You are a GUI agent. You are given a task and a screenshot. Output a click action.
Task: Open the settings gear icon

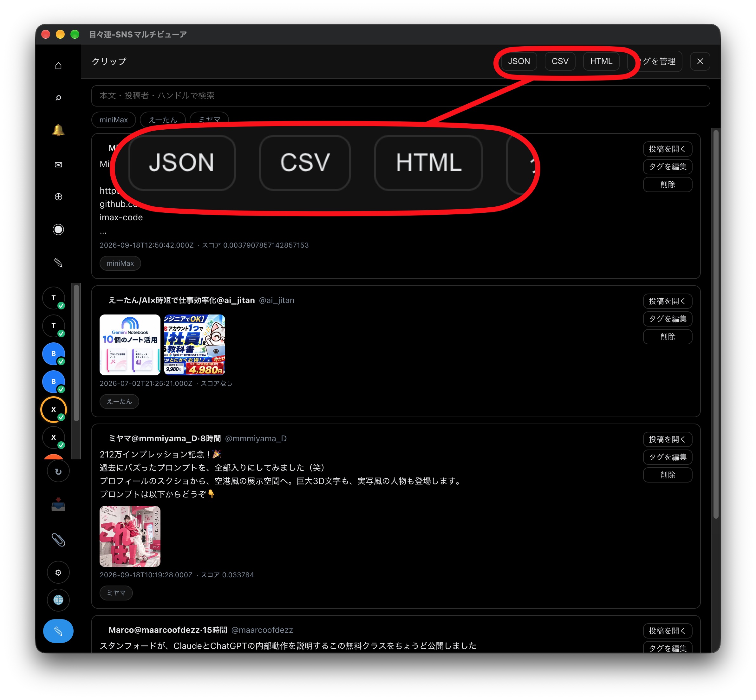pyautogui.click(x=58, y=572)
